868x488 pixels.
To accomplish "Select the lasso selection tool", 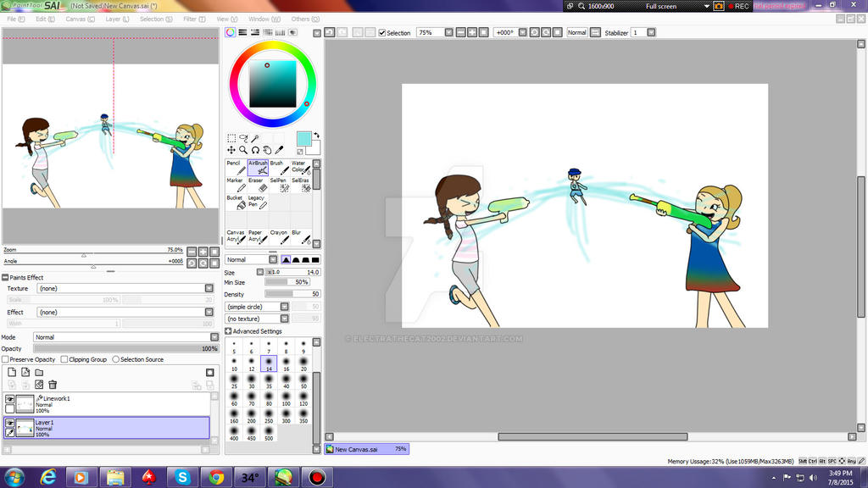I will click(x=243, y=138).
